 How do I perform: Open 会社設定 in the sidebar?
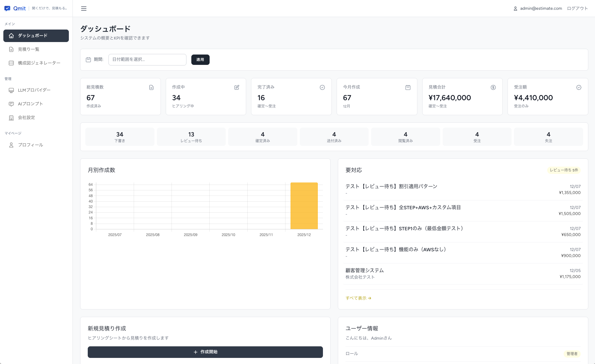pos(27,118)
